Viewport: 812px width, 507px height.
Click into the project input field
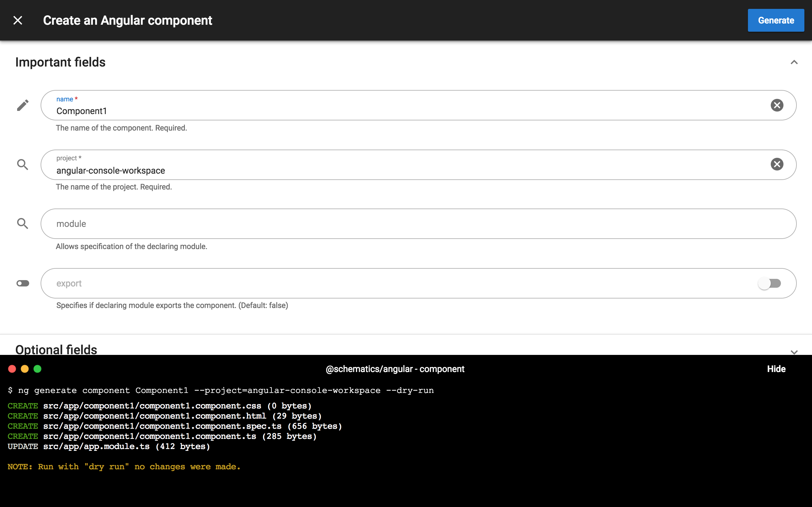click(403, 170)
